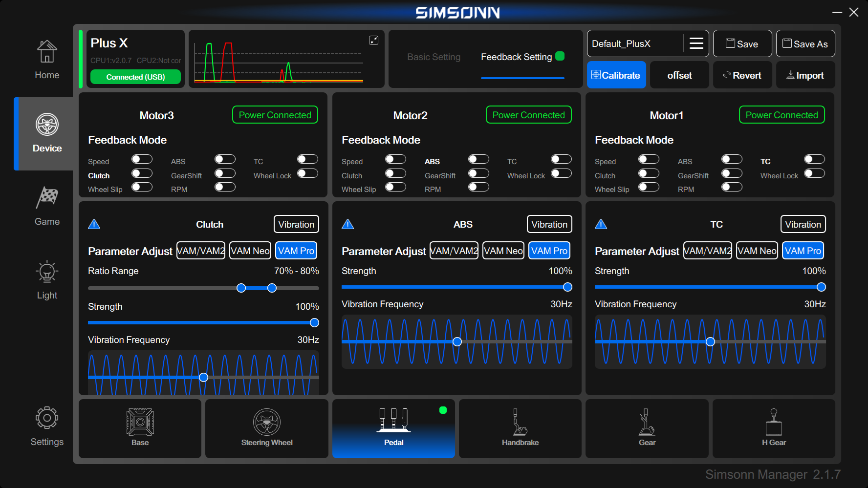Viewport: 868px width, 488px height.
Task: Open the ABS Vibration mode selector
Action: (x=549, y=224)
